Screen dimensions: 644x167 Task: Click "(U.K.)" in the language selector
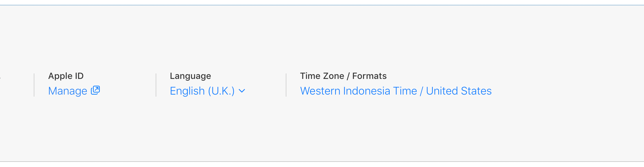[x=221, y=91]
